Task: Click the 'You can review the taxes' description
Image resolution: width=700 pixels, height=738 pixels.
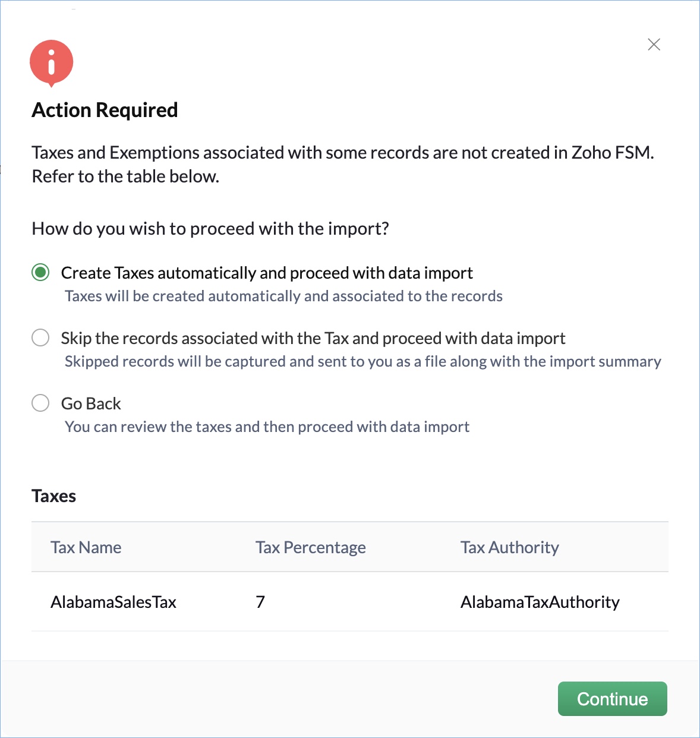Action: point(267,427)
